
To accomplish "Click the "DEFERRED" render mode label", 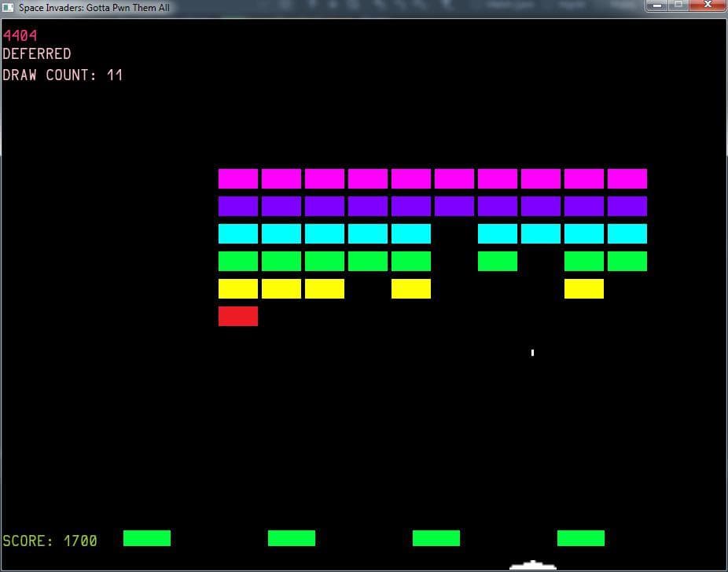I will pyautogui.click(x=37, y=53).
